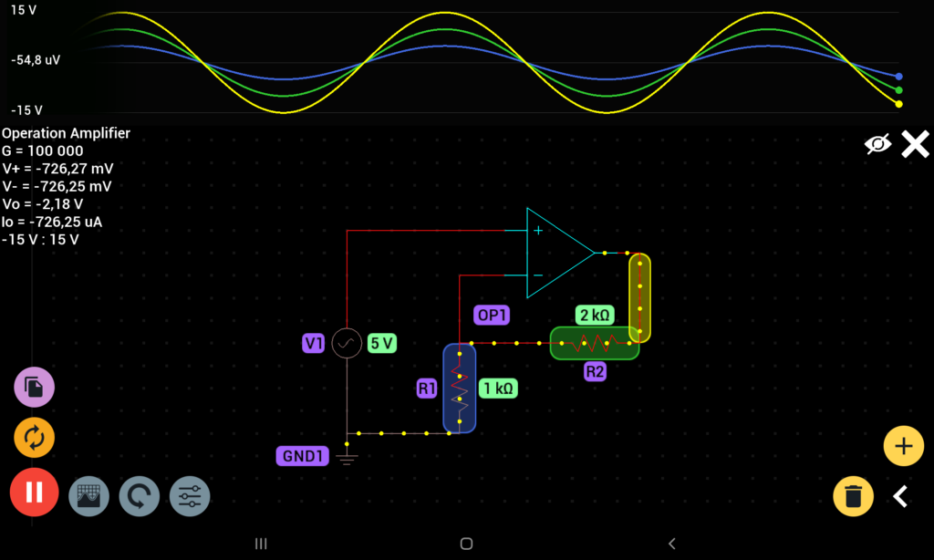Viewport: 934px width, 560px height.
Task: Hide the info panel using eye icon
Action: [877, 144]
